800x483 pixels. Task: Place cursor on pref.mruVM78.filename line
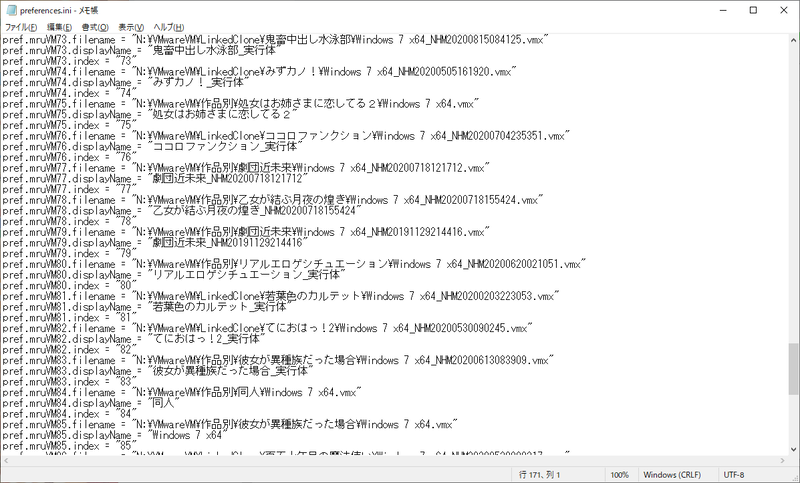(x=273, y=200)
